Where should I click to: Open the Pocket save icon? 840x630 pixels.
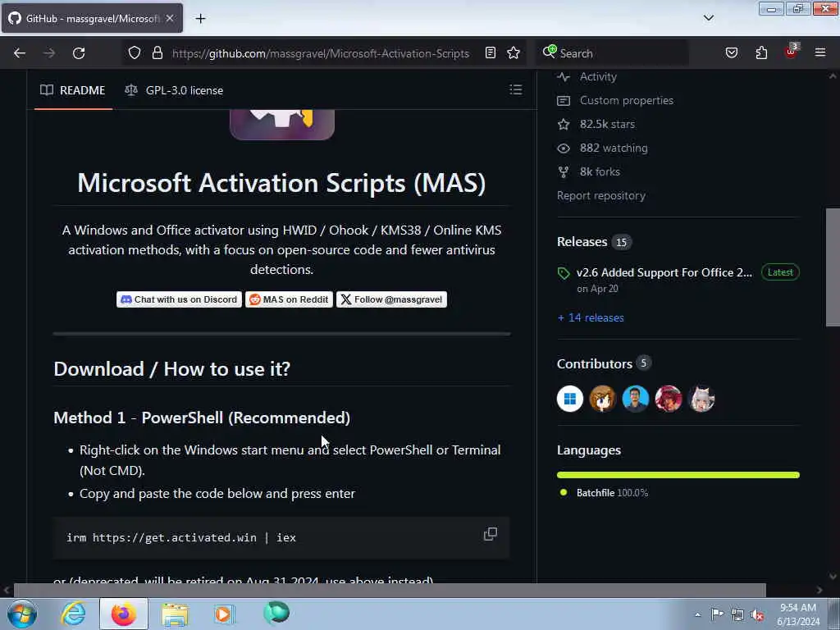pos(731,52)
